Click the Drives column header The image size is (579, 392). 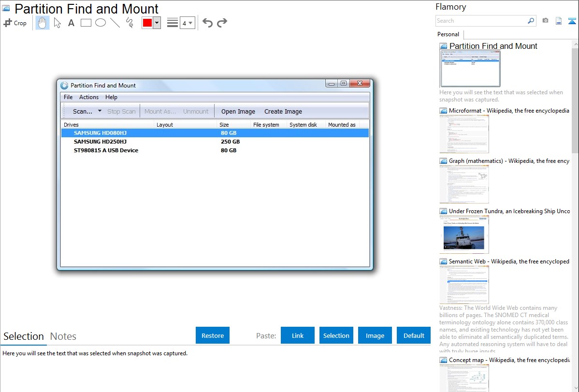[107, 125]
